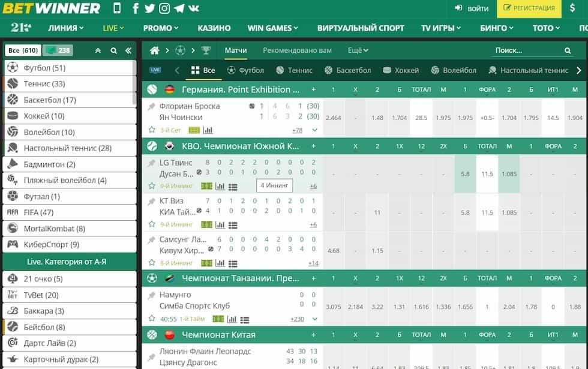Open list view icon for КТ Виз match
The height and width of the screenshot is (369, 588).
pos(233,225)
